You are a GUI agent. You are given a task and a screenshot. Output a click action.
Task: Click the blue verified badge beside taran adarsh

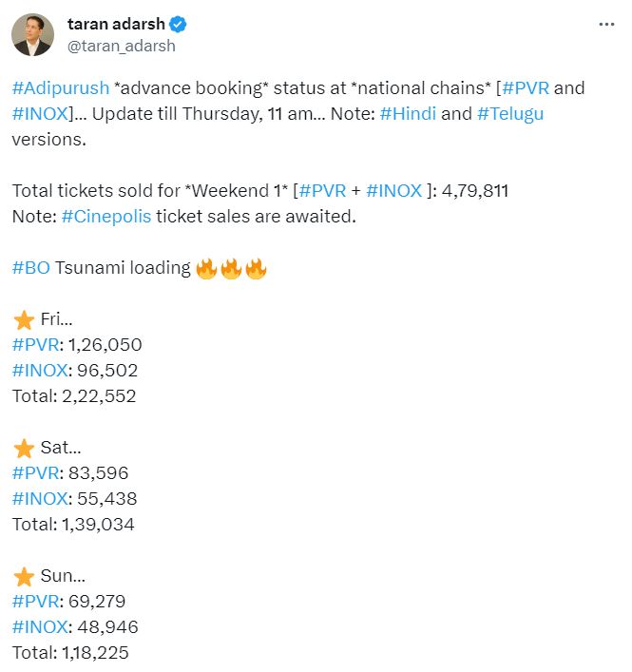tap(178, 25)
